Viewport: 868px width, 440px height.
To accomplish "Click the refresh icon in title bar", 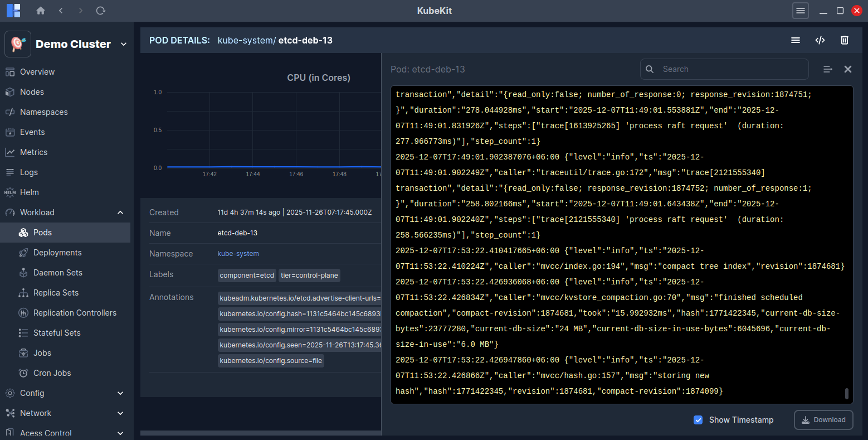I will 101,11.
